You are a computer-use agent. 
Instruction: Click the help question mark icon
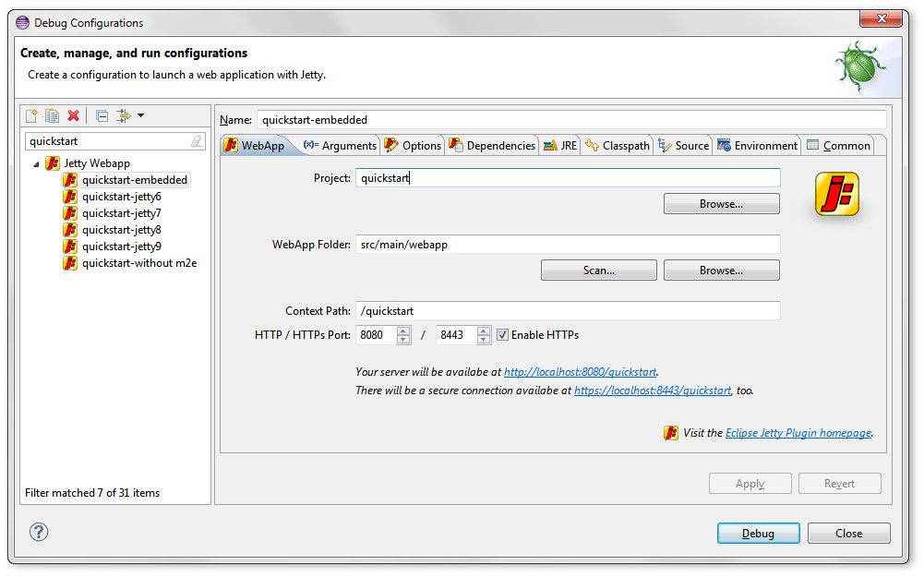click(39, 532)
